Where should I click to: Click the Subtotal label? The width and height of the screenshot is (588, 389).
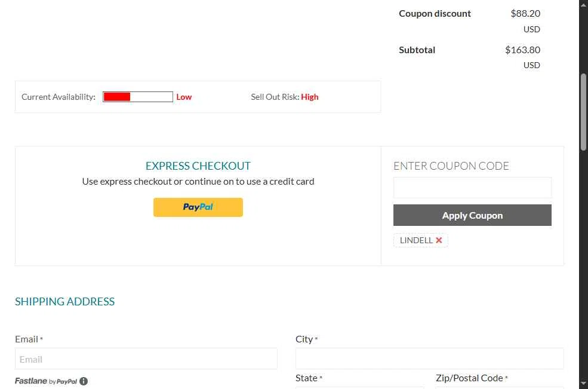tap(417, 50)
